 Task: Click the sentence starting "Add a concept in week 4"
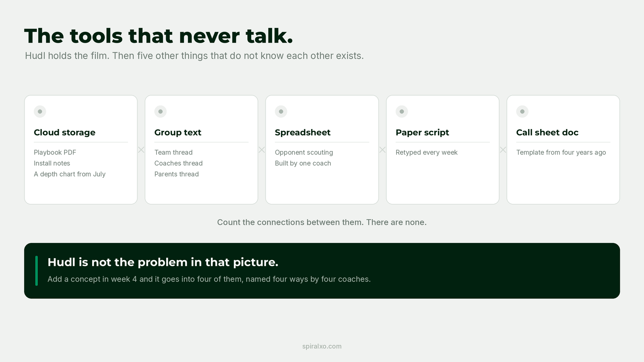point(209,279)
